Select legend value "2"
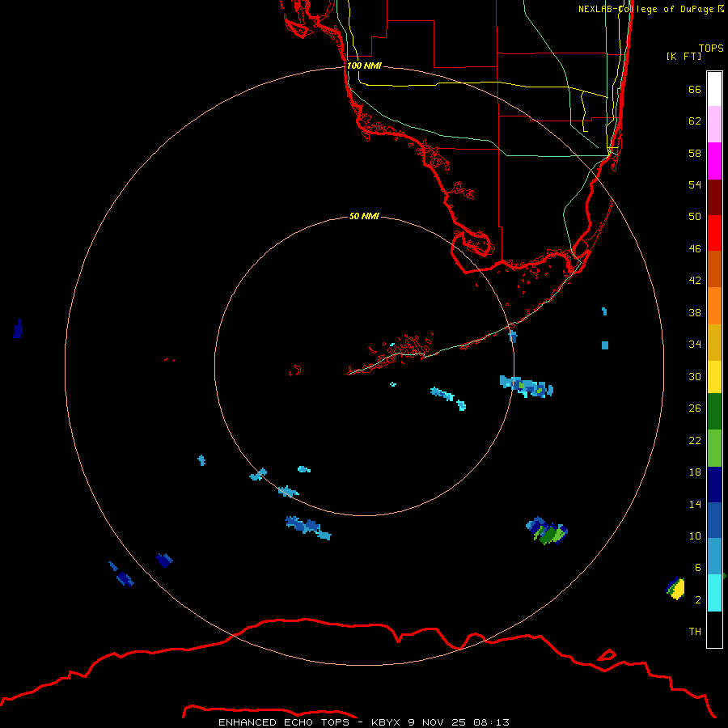This screenshot has height=728, width=728. (698, 600)
